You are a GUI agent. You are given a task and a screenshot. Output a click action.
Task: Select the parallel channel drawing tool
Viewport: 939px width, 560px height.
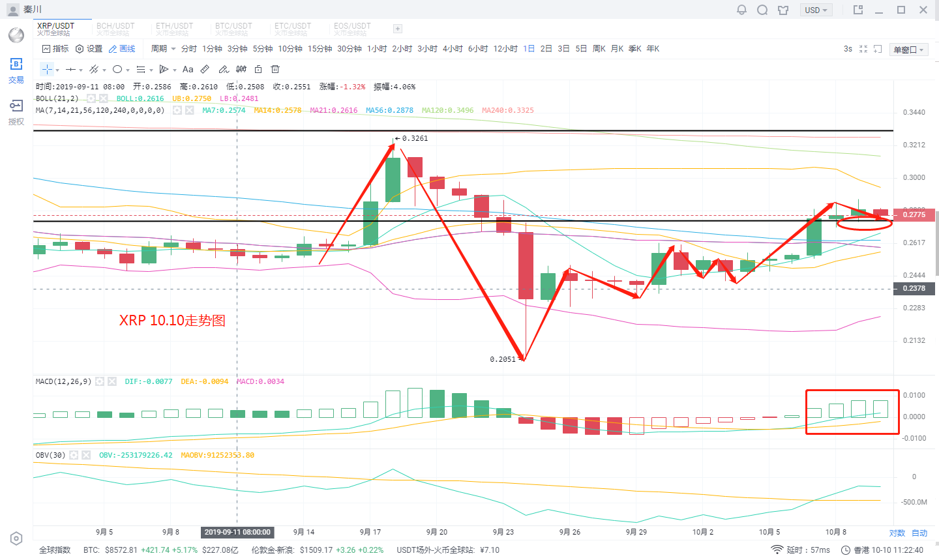[x=94, y=69]
